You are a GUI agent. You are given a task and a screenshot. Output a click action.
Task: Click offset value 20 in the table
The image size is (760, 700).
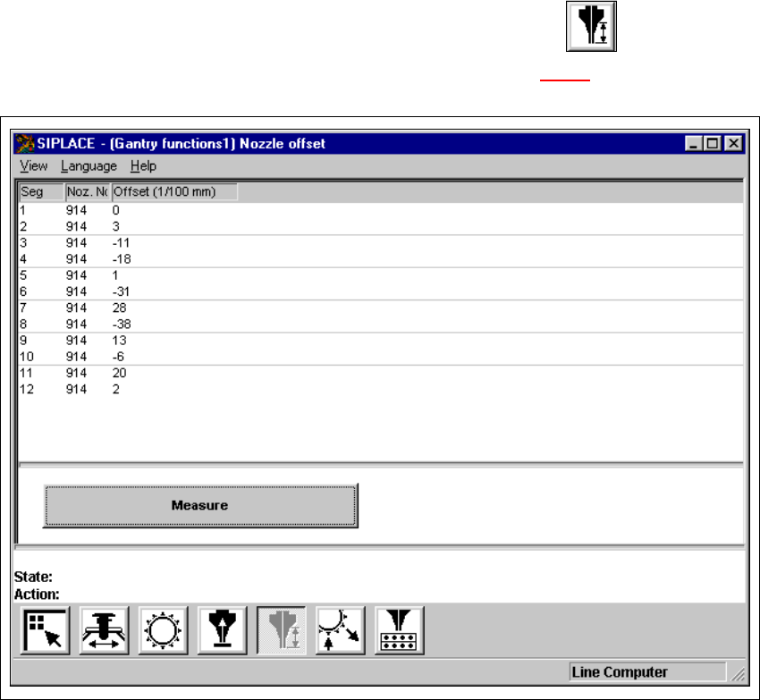(x=119, y=374)
